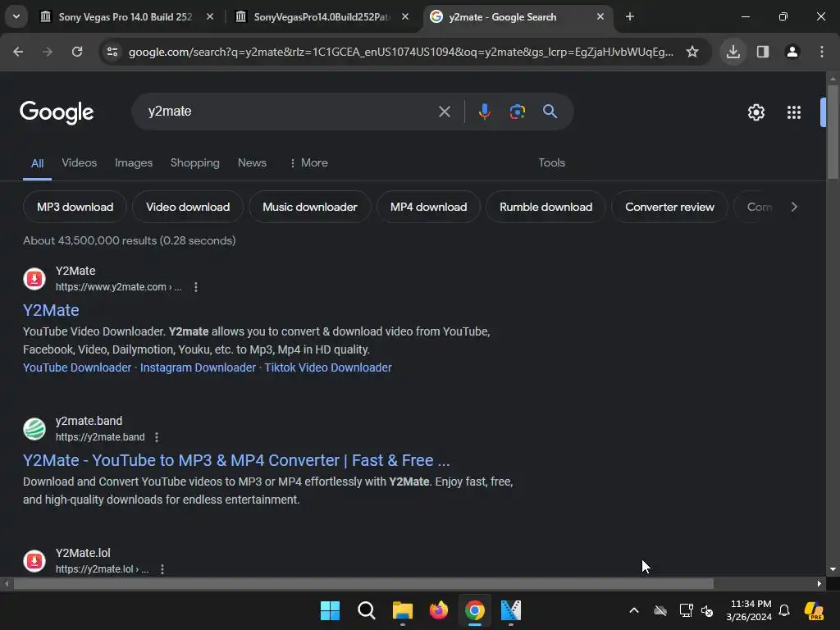Launch Firefox from the taskbar
Viewport: 840px width, 630px height.
click(439, 610)
